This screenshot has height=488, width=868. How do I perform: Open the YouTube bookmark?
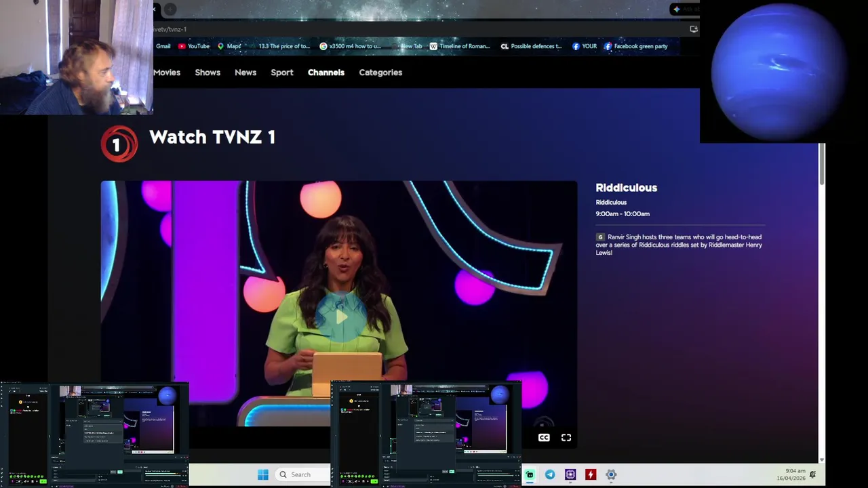point(194,46)
